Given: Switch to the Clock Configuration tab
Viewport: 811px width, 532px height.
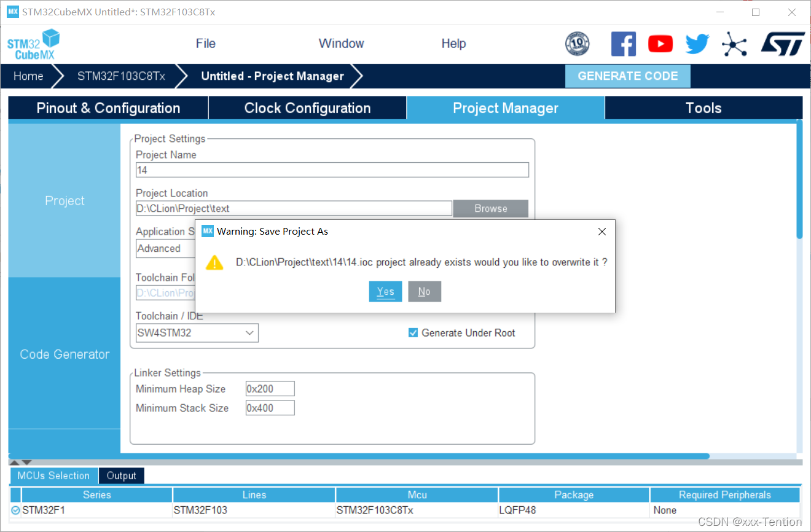Looking at the screenshot, I should point(307,108).
